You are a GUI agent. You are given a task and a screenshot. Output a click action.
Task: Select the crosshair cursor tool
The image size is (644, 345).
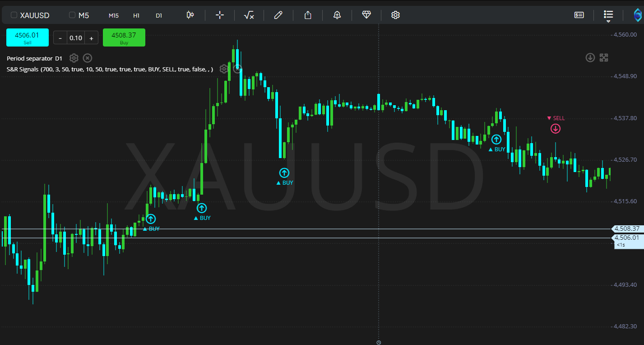click(220, 15)
